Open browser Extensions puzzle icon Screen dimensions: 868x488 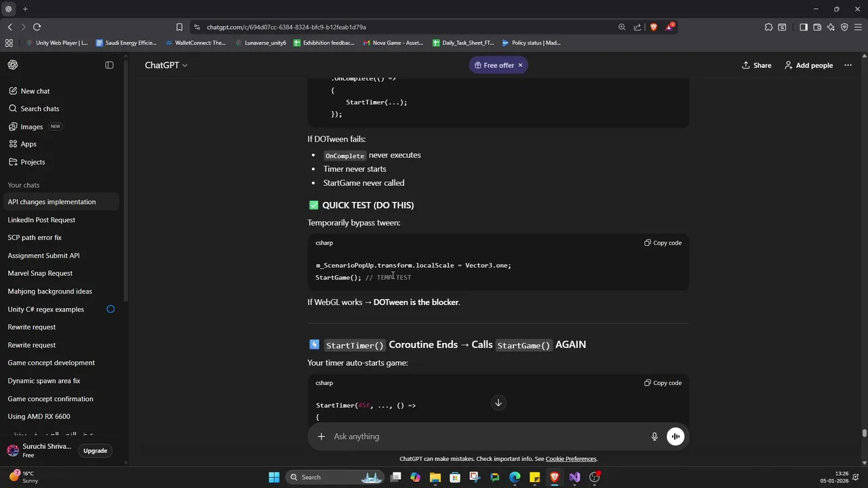pyautogui.click(x=768, y=27)
